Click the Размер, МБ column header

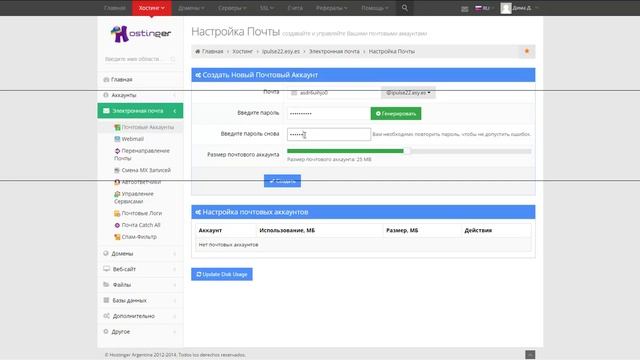[402, 230]
